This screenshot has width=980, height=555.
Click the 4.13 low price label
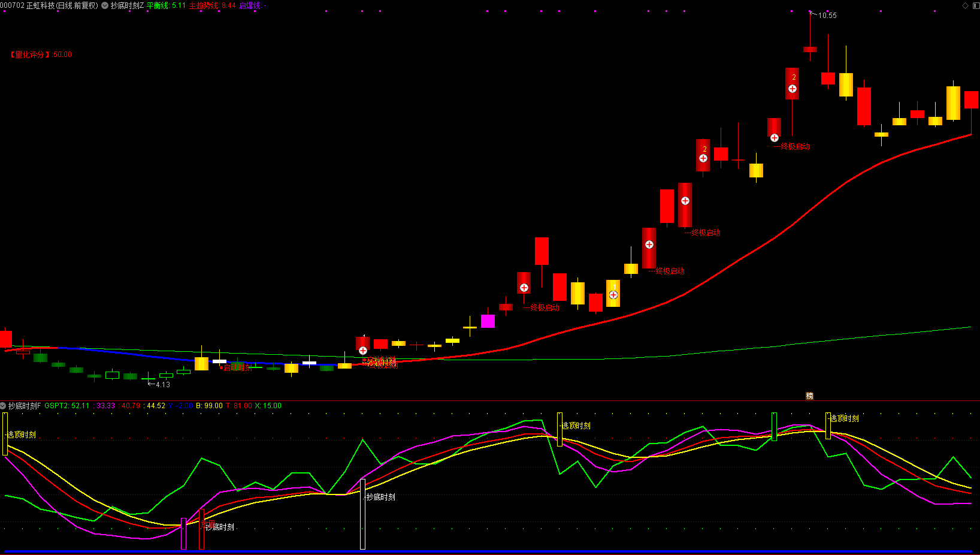tap(163, 385)
